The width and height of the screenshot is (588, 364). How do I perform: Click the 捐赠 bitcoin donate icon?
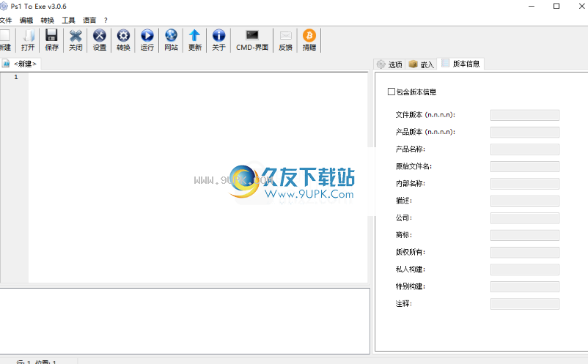309,40
